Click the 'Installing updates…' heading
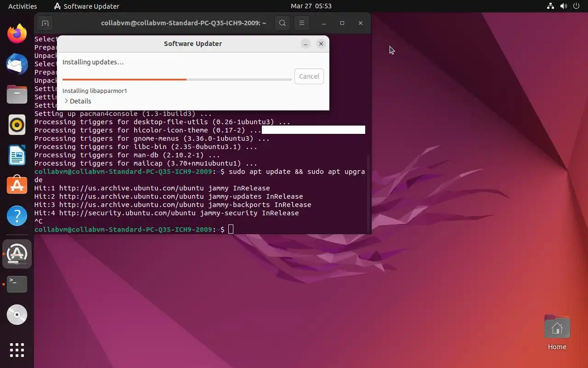The image size is (588, 368). pyautogui.click(x=93, y=62)
